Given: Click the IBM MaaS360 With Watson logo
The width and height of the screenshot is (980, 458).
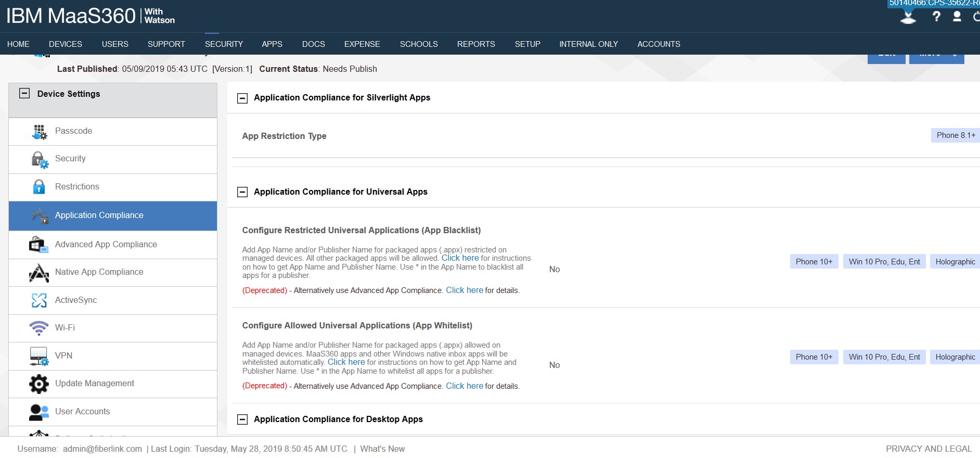Looking at the screenshot, I should pyautogui.click(x=91, y=16).
